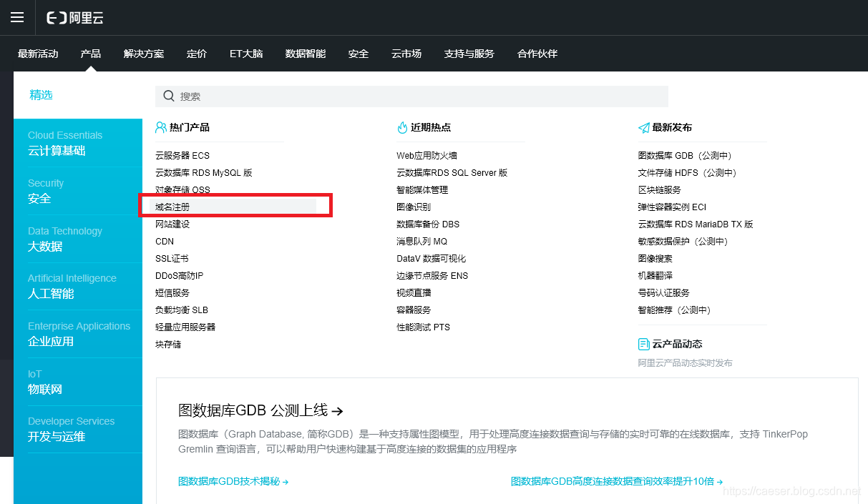Open 图数据库GDB技术揭秘 link
Viewport: 868px width, 504px height.
click(233, 482)
